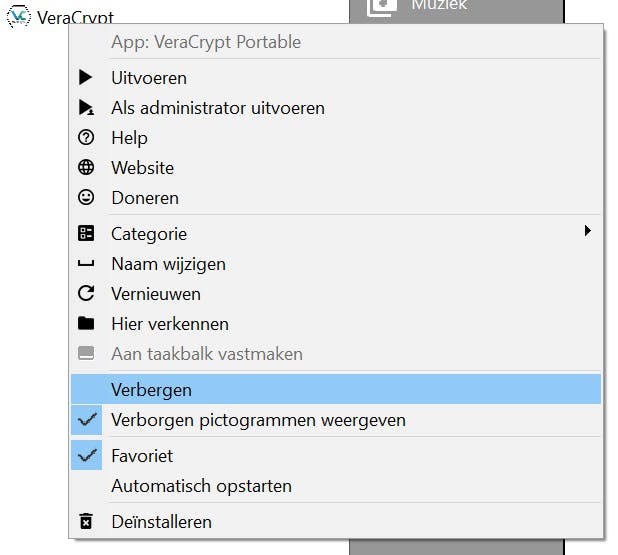Enable Automatisch opstarten
This screenshot has height=555, width=618.
201,486
